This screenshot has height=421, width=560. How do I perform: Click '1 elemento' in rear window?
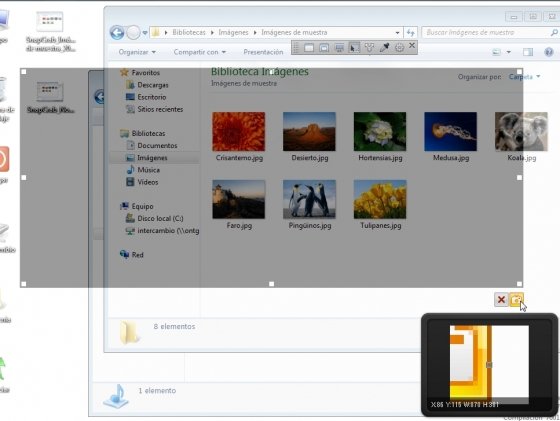[157, 391]
